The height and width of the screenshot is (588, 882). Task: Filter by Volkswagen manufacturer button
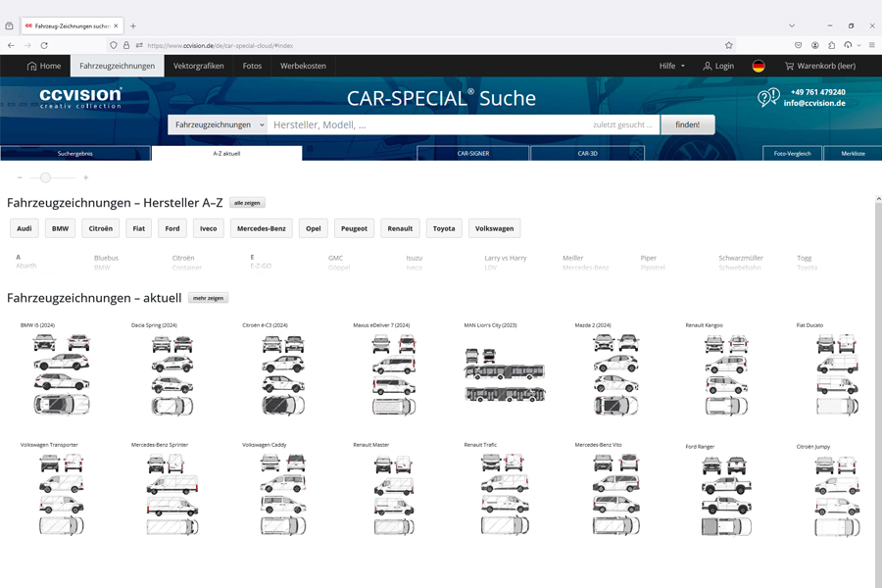point(495,228)
